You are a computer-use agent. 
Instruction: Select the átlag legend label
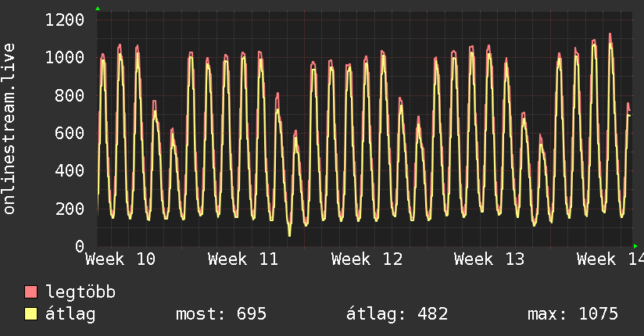70,314
